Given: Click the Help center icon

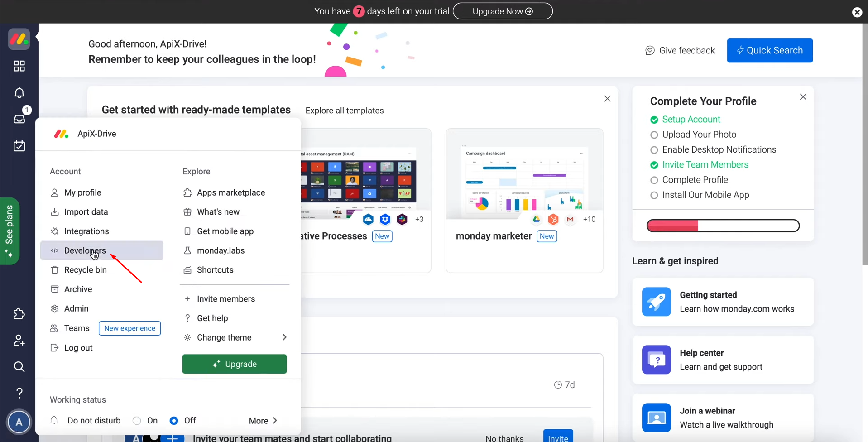Looking at the screenshot, I should coord(656,360).
